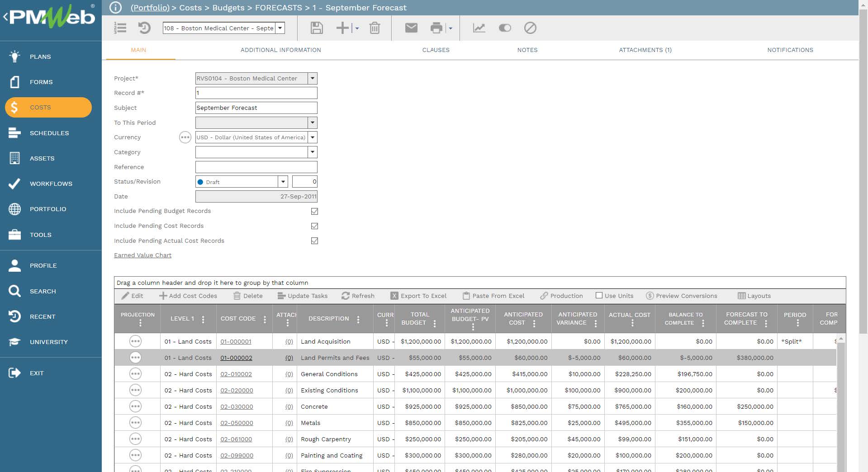The height and width of the screenshot is (472, 868).
Task: Open Plans from the sidebar
Action: (x=40, y=57)
